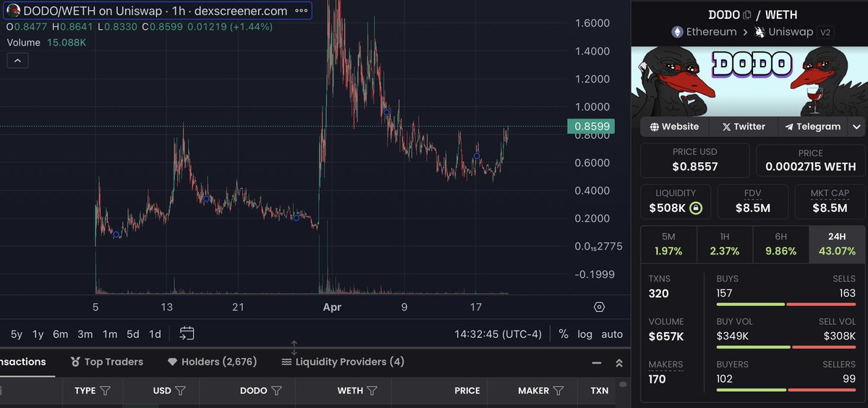This screenshot has height=408, width=868.
Task: Click the PRICE USD $0.8557 box
Action: pyautogui.click(x=695, y=161)
